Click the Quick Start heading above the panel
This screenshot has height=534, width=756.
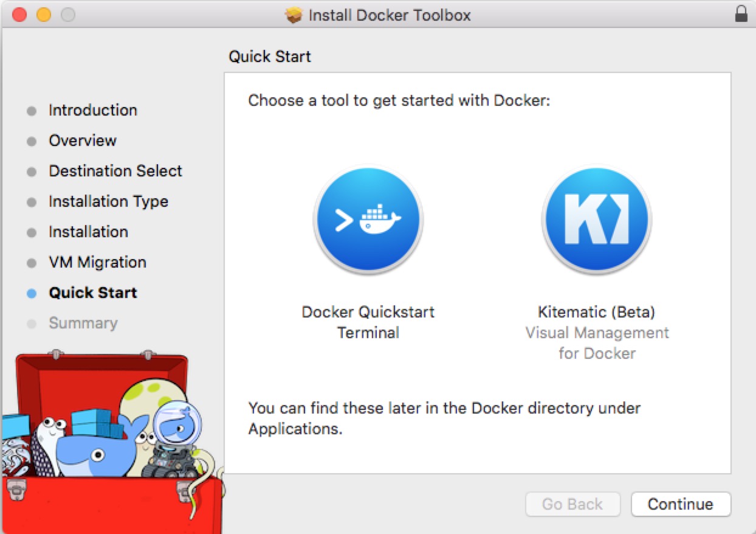(270, 56)
